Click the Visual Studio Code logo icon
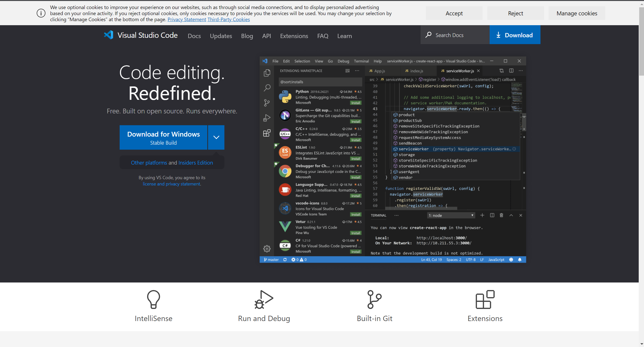 109,35
